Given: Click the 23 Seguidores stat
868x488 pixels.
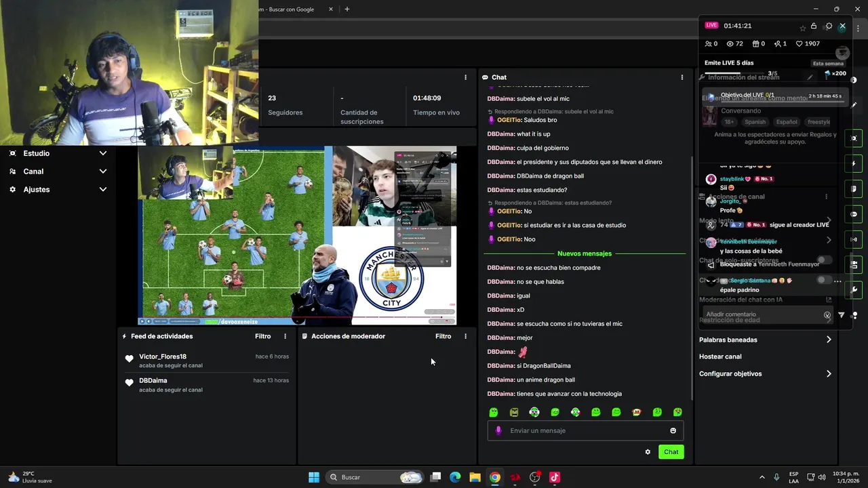Looking at the screenshot, I should [285, 105].
